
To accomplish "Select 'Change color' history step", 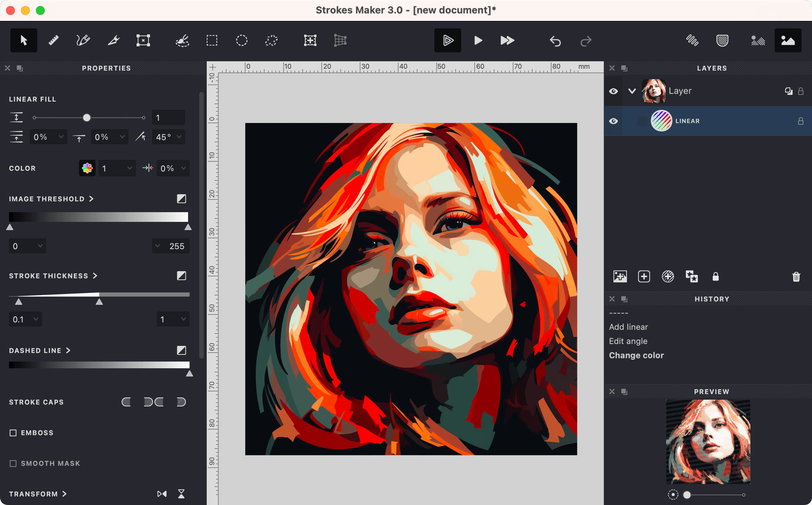I will click(x=637, y=355).
